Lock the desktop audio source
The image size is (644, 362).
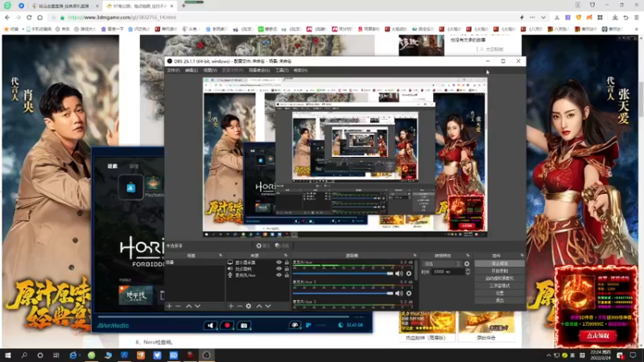click(287, 269)
